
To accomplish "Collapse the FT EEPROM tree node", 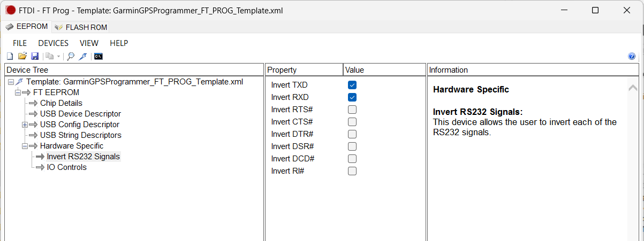I will coord(18,92).
